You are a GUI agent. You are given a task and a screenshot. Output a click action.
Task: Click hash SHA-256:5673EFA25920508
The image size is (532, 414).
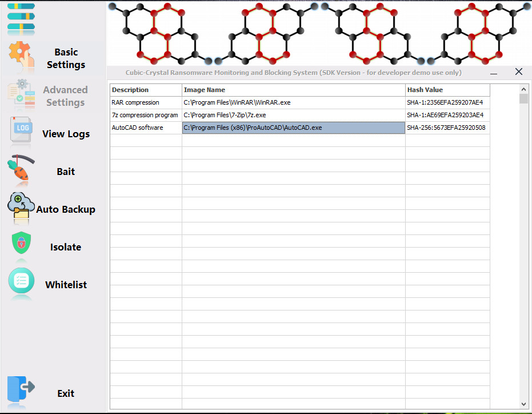point(447,128)
